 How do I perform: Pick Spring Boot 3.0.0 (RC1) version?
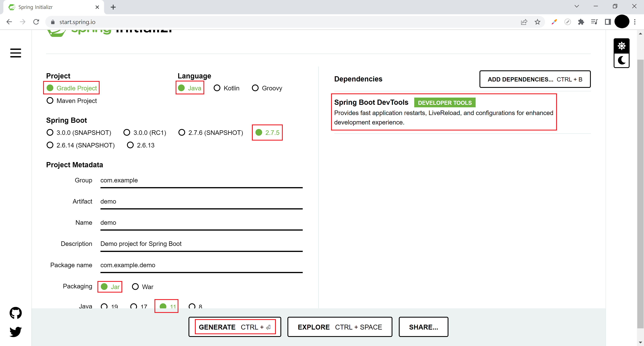pos(127,133)
